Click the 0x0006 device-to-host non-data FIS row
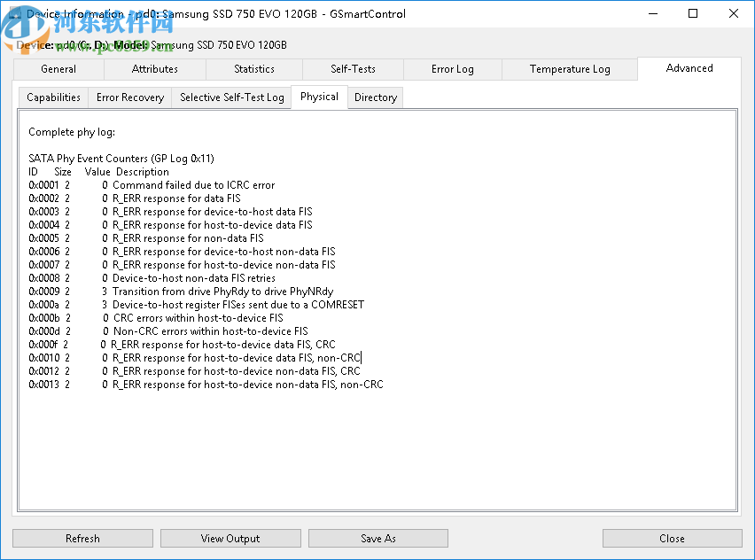This screenshot has width=755, height=560. (182, 252)
